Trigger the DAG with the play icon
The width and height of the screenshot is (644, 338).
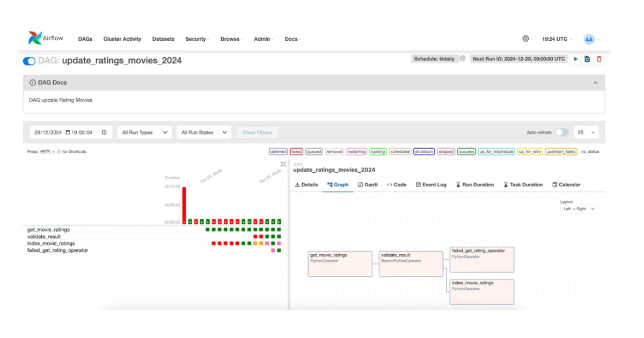575,59
